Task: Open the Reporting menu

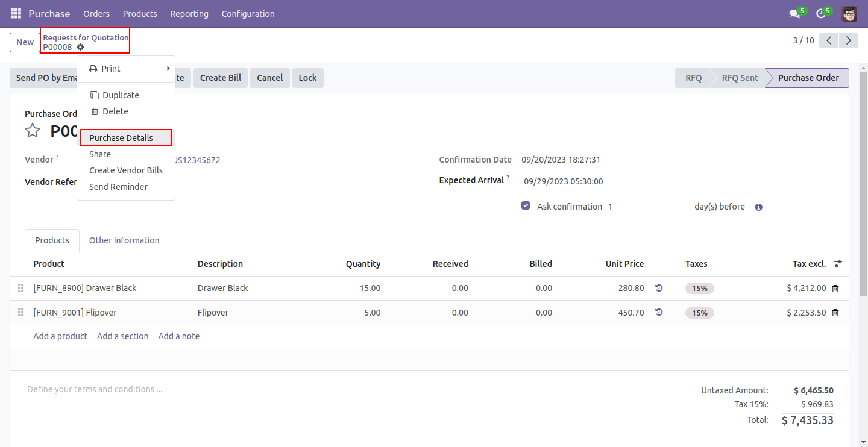Action: (189, 13)
